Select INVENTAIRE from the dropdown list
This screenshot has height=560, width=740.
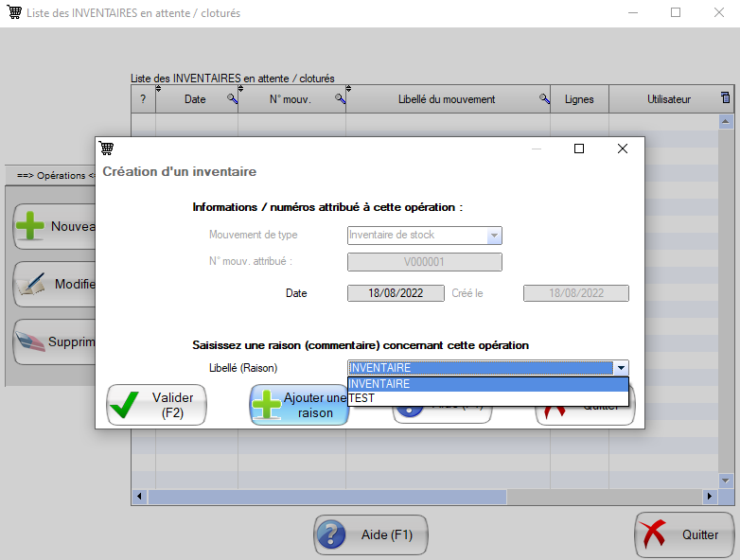[487, 384]
